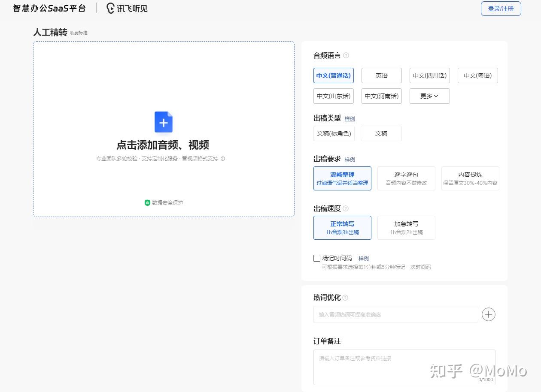Choose plain 文稿 output type
Viewport: 541px width, 392px height.
coord(381,133)
